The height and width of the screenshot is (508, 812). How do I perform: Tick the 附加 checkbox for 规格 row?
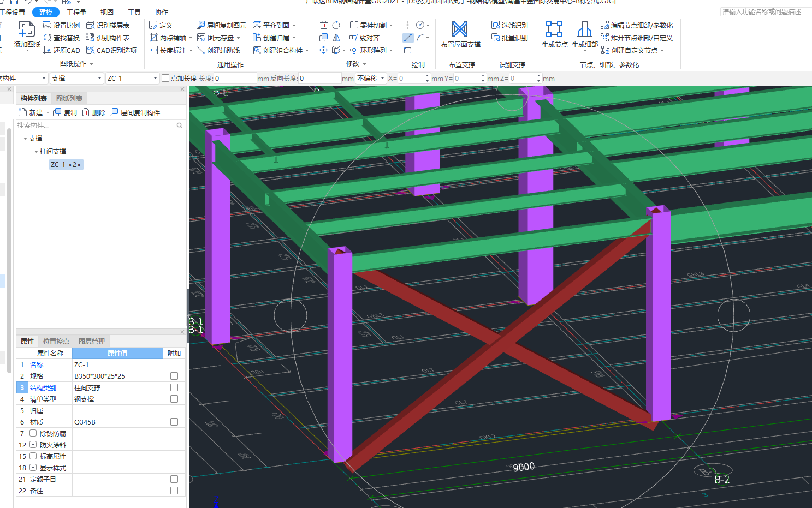click(174, 376)
